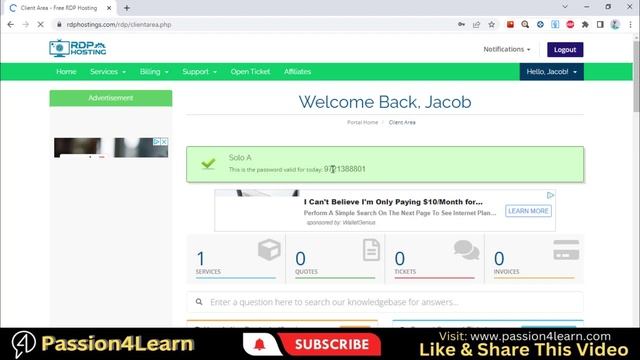Open the Affiliates menu item
The image size is (640, 360).
click(298, 71)
